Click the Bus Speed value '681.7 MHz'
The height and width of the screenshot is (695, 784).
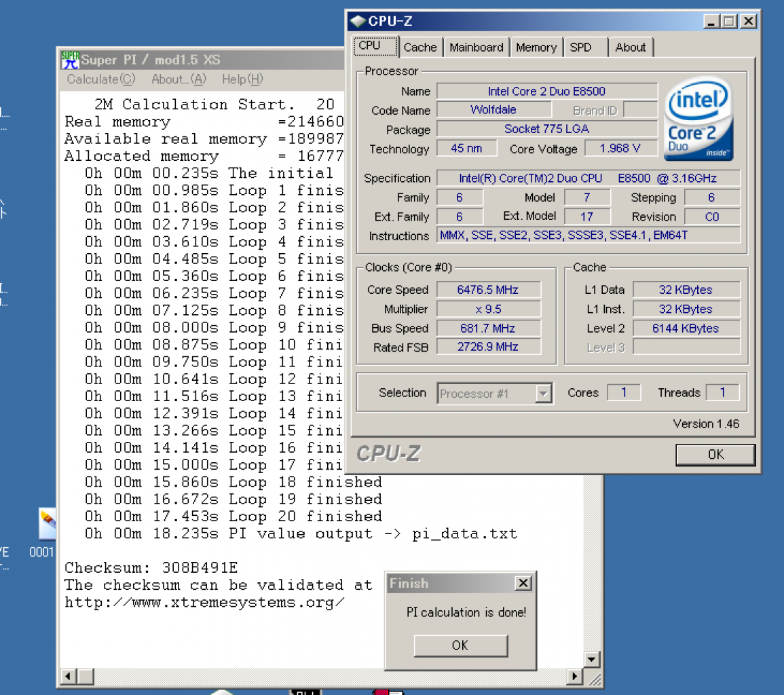tap(488, 328)
